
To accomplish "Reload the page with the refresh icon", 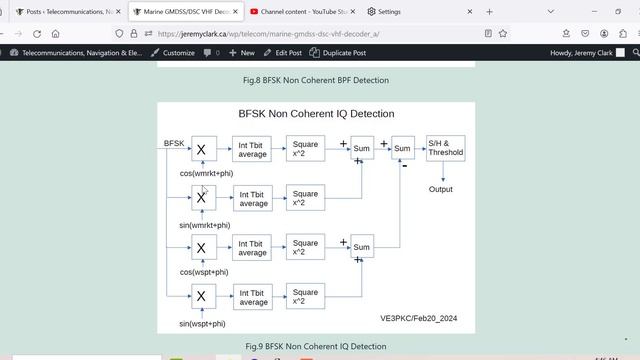I will (x=37, y=34).
